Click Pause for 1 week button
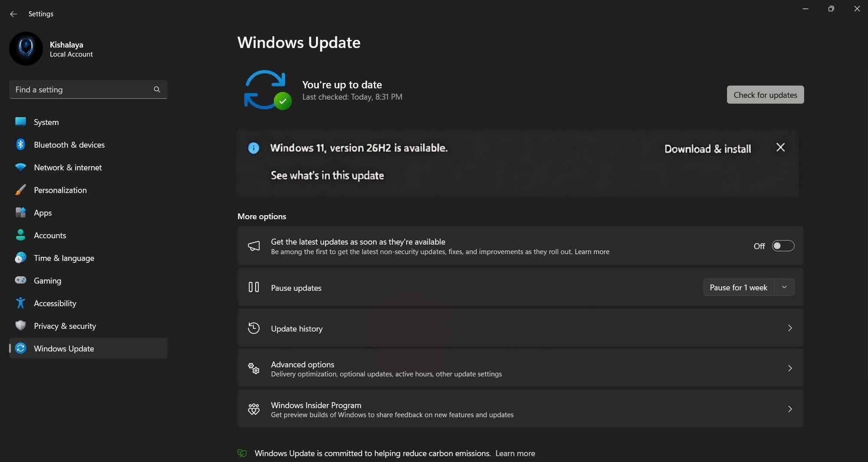Screen dimensions: 868x462 738,288
